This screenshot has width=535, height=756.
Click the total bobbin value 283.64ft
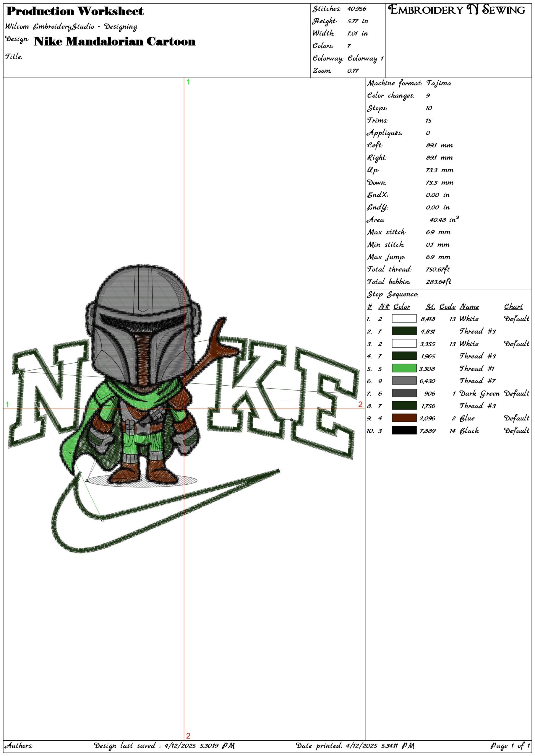click(438, 282)
